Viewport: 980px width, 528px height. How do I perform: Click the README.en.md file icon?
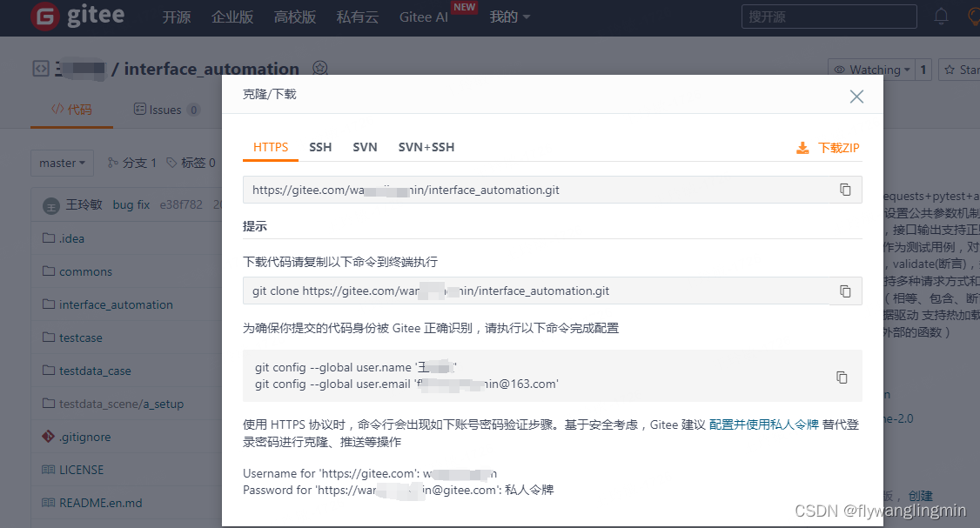point(48,503)
